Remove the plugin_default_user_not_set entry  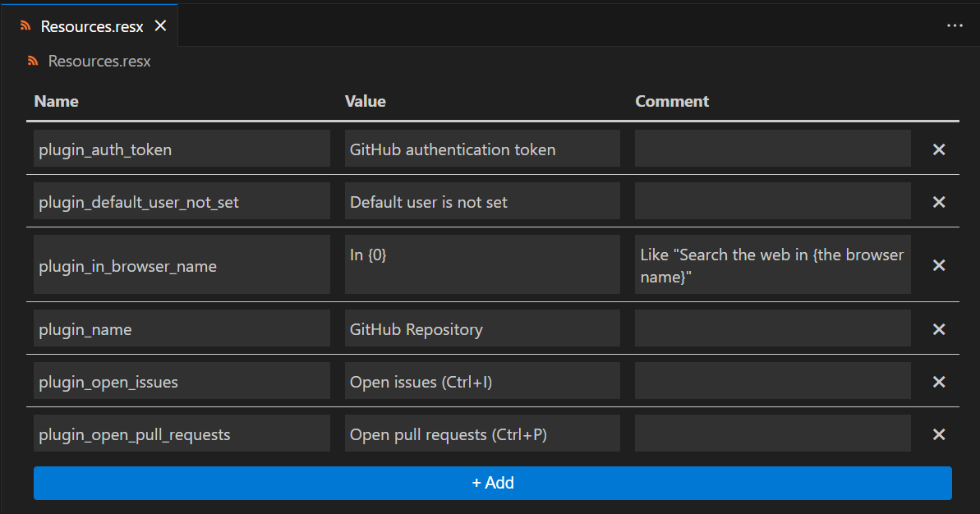[939, 202]
